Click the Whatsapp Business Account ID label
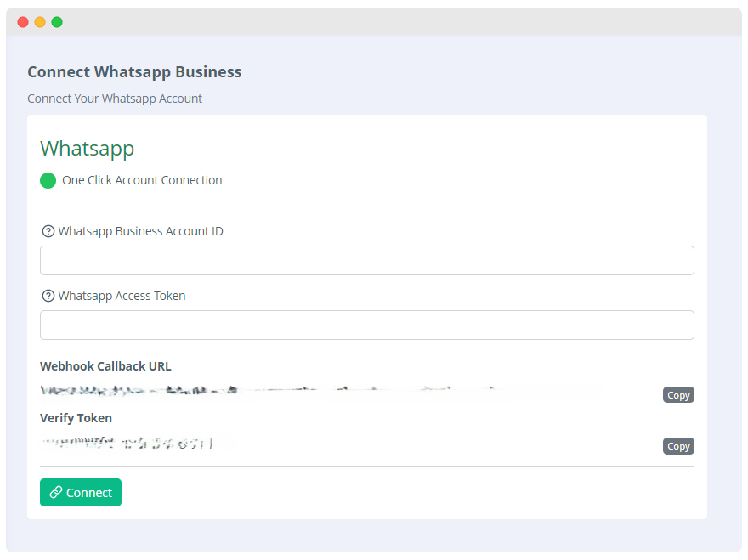 pyautogui.click(x=141, y=231)
